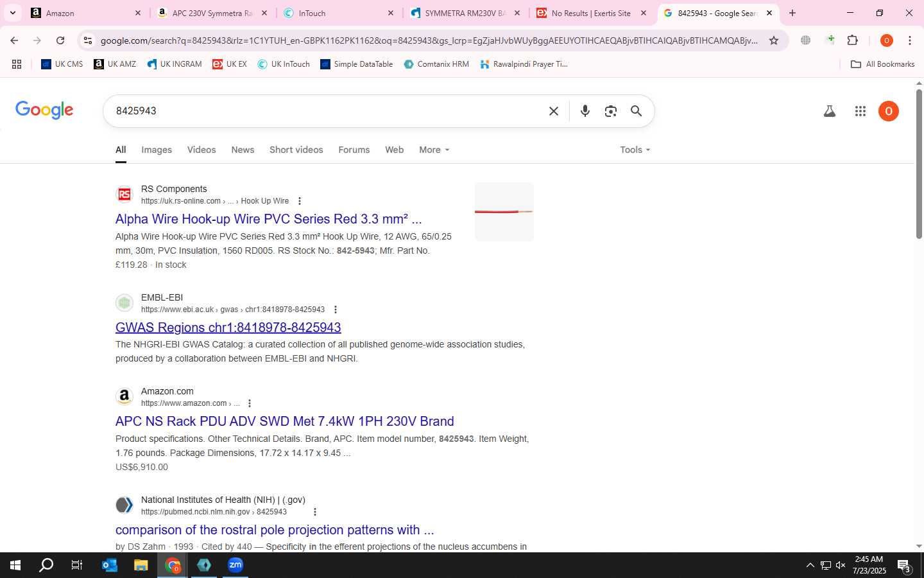Screen dimensions: 924x578
Task: Switch to the Images search tab
Action: coord(157,150)
